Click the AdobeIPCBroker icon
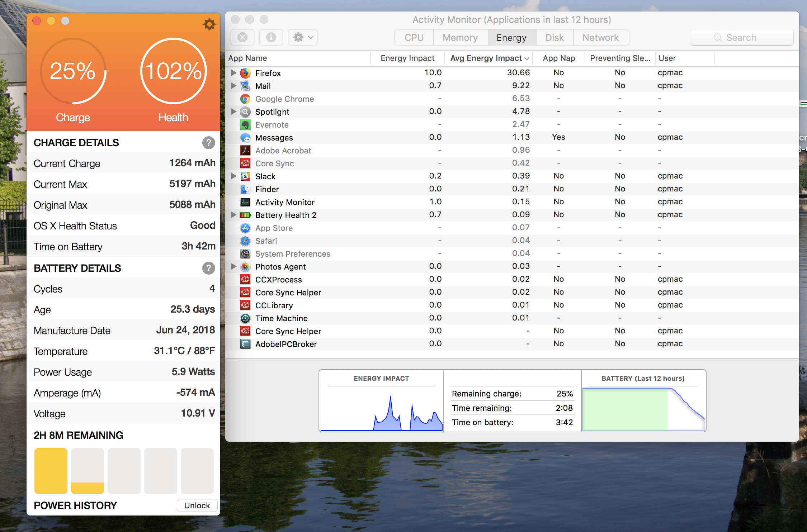807x532 pixels. 245,344
